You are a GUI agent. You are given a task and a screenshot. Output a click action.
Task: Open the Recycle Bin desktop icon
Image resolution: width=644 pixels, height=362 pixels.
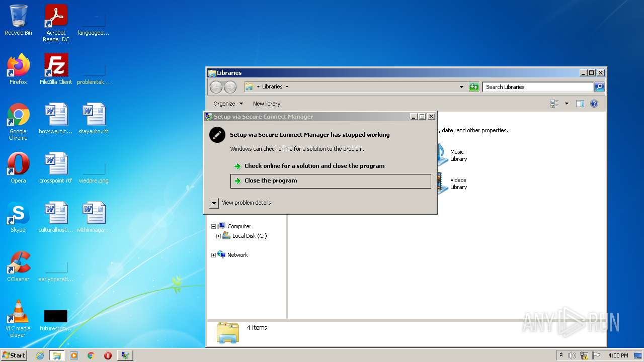point(18,20)
